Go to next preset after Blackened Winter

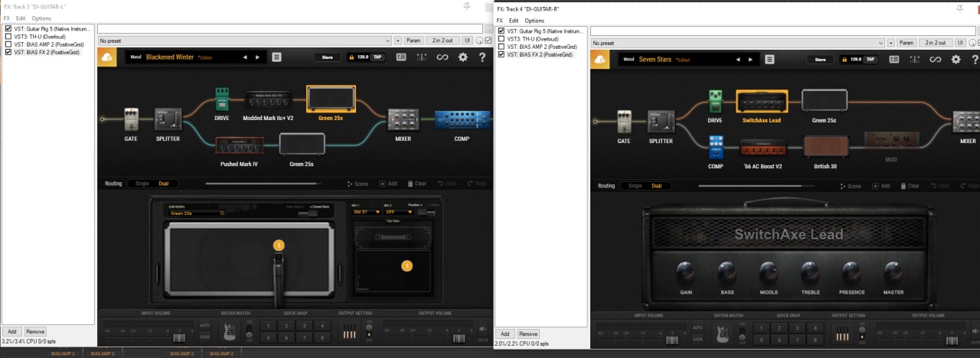click(x=257, y=57)
